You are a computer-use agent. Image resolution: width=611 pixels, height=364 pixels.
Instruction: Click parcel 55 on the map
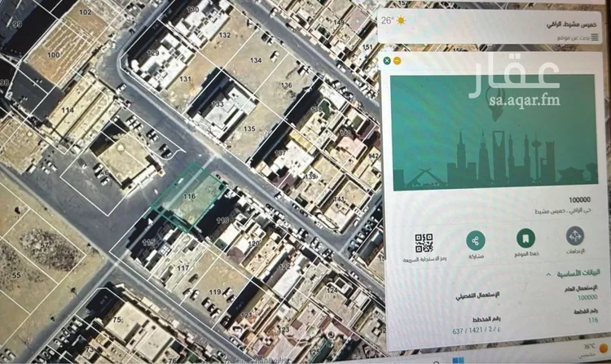pos(16,275)
